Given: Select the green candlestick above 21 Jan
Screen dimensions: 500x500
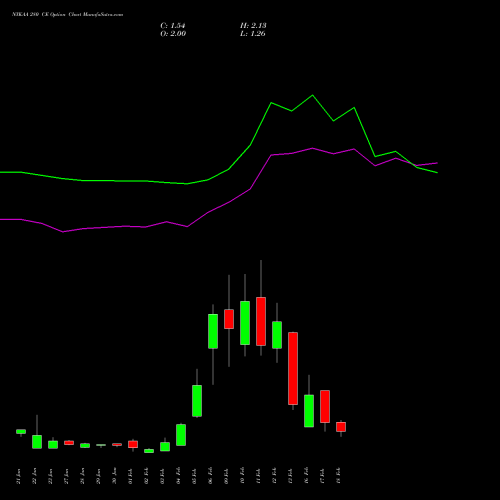Looking at the screenshot, I should point(21,432).
